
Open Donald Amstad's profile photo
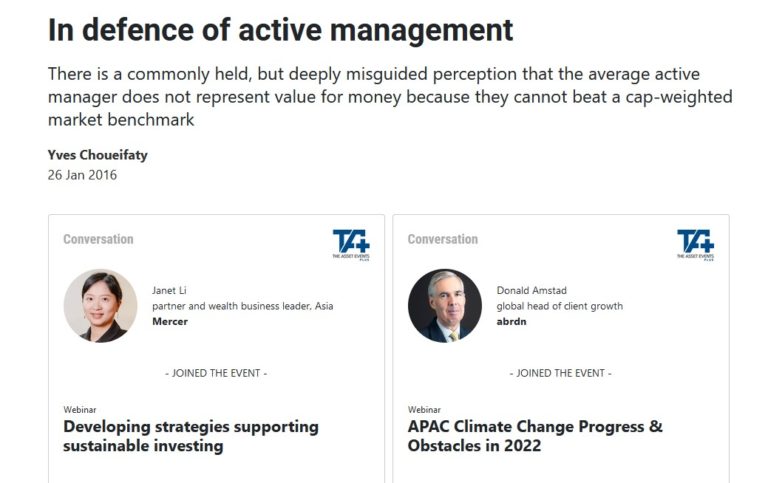point(445,306)
